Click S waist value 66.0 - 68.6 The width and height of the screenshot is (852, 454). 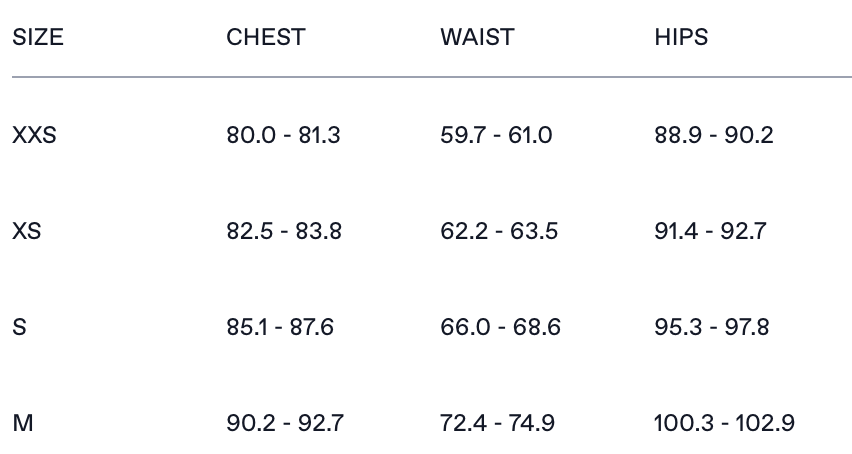500,327
